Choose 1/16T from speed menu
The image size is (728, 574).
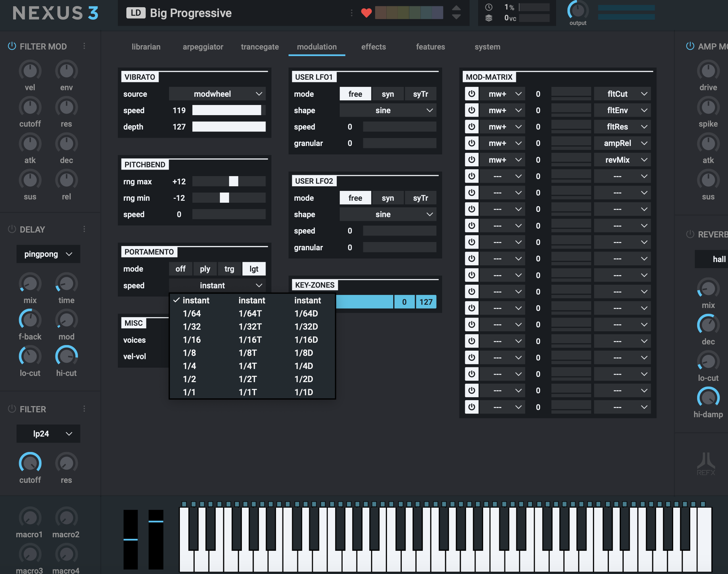pos(250,340)
